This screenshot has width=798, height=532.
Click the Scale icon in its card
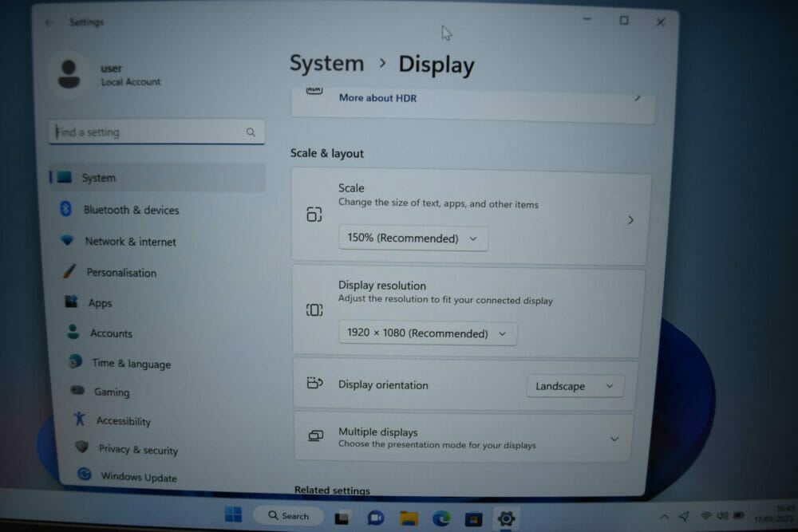[x=314, y=215]
